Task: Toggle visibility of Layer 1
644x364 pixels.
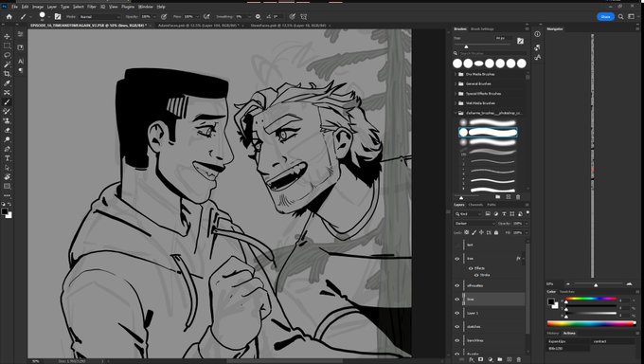Action: (x=457, y=313)
